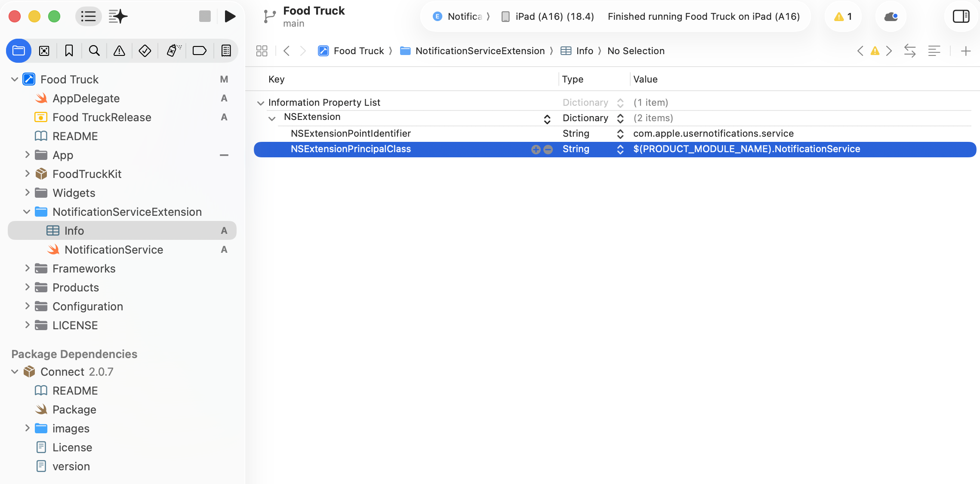Add a row with the plus button
Viewport: 980px width, 484px height.
(x=536, y=149)
